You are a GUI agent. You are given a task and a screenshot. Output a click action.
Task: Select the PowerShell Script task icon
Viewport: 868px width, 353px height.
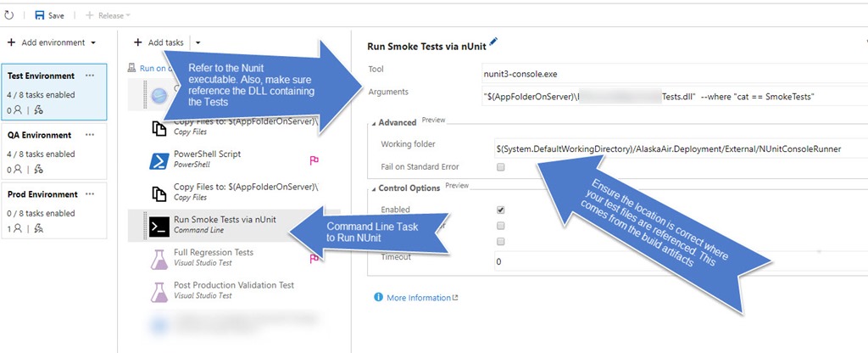[x=158, y=160]
